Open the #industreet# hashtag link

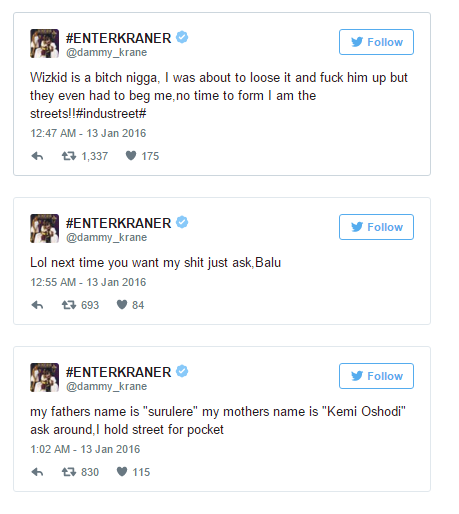click(111, 114)
